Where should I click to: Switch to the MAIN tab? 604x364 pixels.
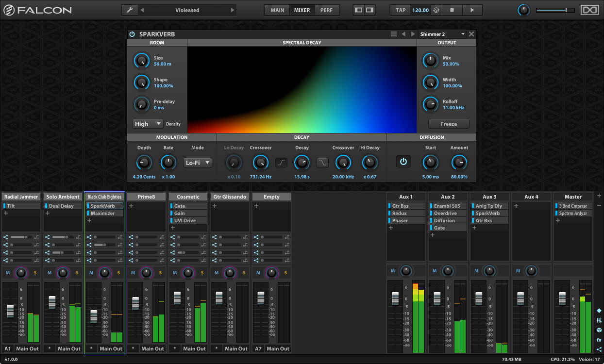(x=277, y=10)
